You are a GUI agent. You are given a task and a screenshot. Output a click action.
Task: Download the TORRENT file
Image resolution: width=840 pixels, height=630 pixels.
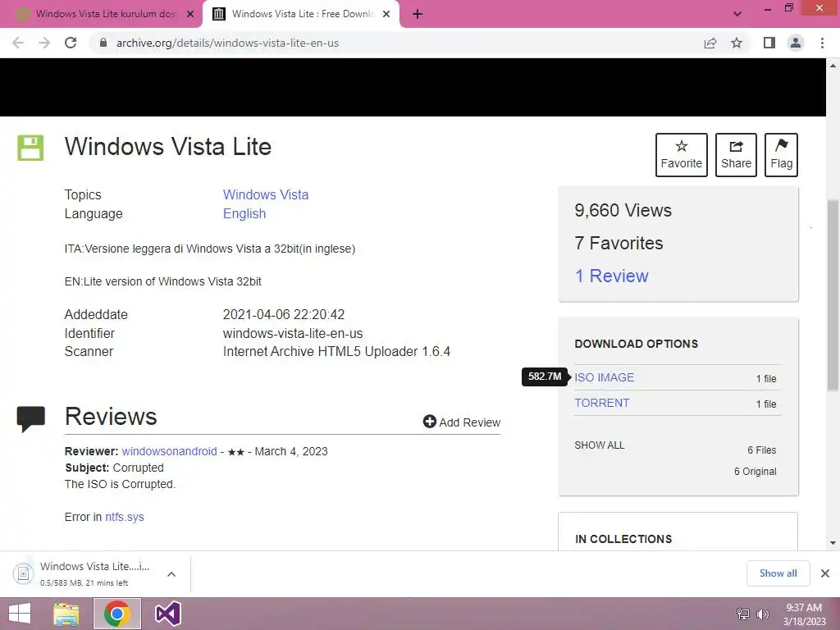point(601,403)
